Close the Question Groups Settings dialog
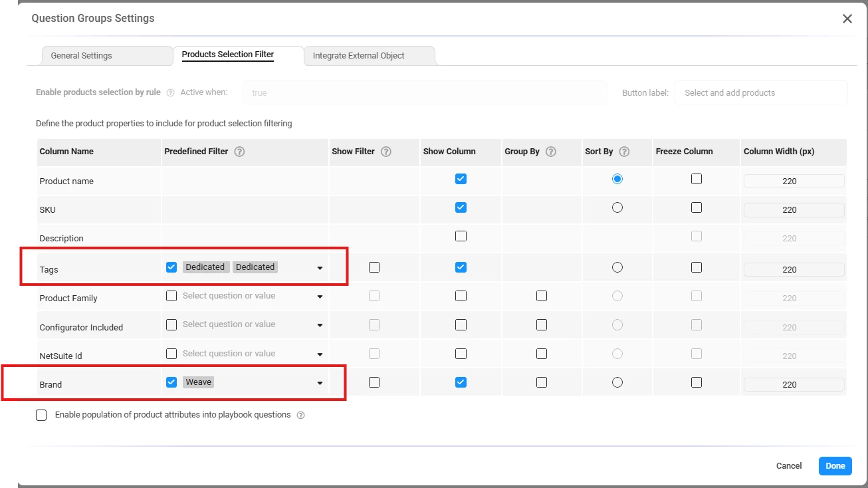Viewport: 868px width, 488px height. tap(847, 19)
